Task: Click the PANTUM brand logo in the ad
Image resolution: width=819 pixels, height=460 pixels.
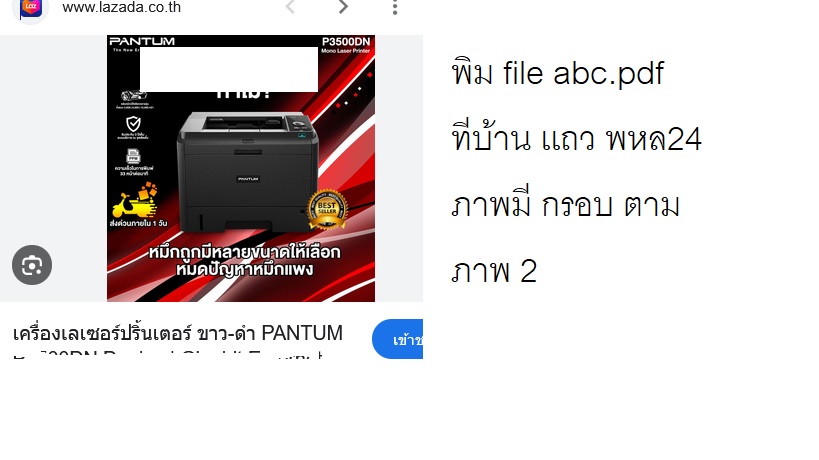Action: click(x=142, y=41)
